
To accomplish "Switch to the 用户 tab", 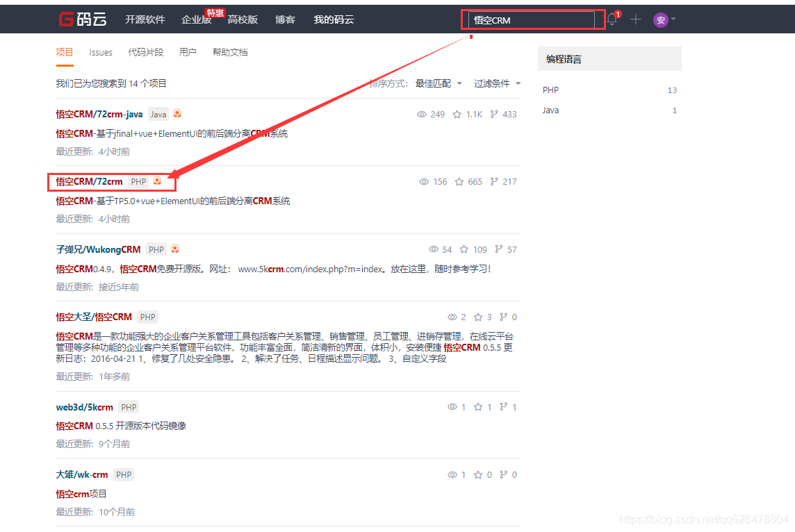I will coord(188,52).
